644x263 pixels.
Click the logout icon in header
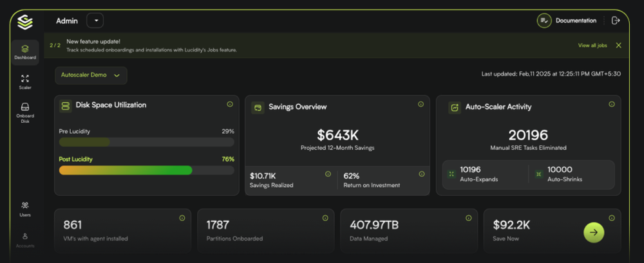tap(616, 21)
